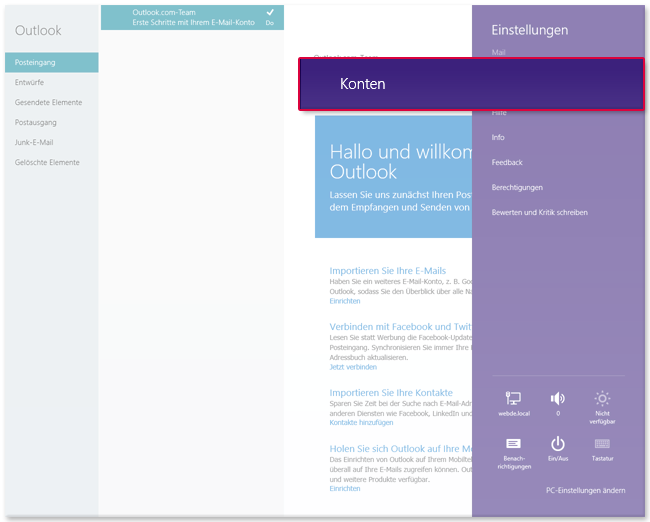Select the Junk-E-Mail folder

coord(34,143)
